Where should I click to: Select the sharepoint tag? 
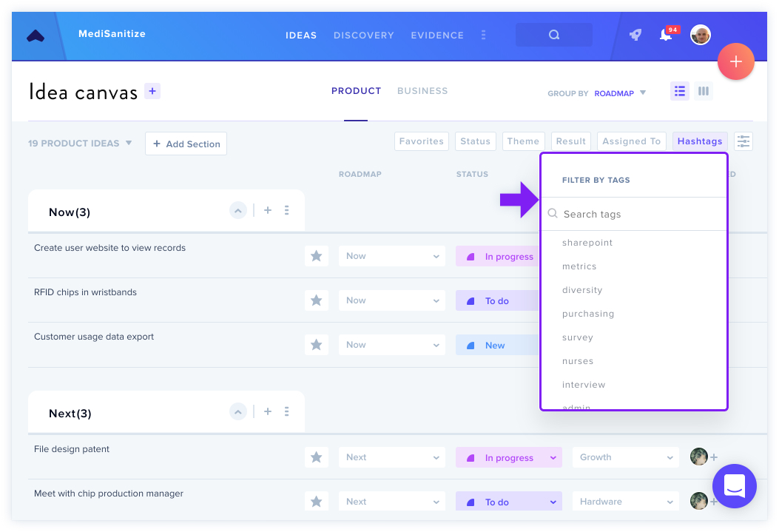pos(587,243)
